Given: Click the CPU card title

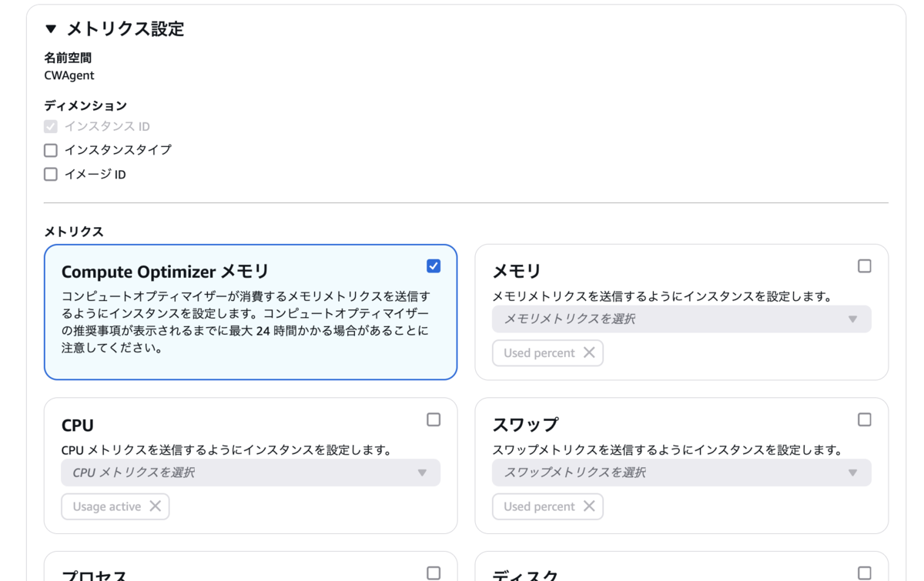Looking at the screenshot, I should tap(78, 426).
